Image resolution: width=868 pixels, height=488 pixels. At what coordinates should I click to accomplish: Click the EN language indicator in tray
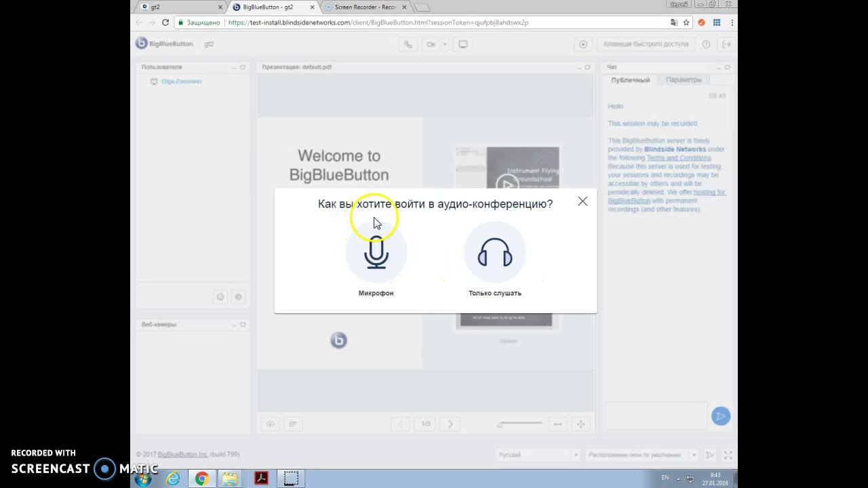tap(665, 478)
